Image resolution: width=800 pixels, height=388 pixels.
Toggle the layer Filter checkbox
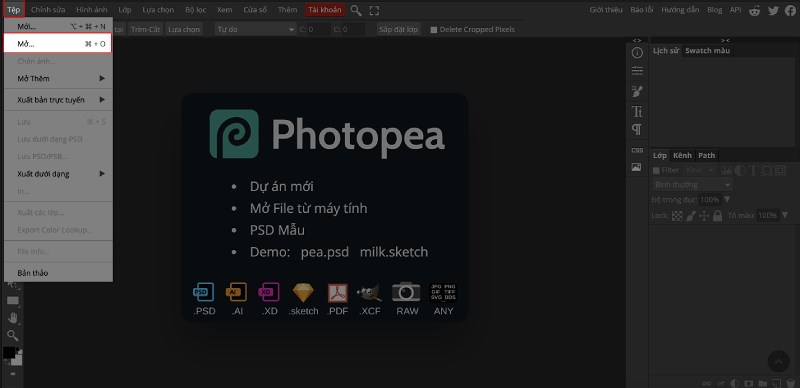[x=656, y=171]
